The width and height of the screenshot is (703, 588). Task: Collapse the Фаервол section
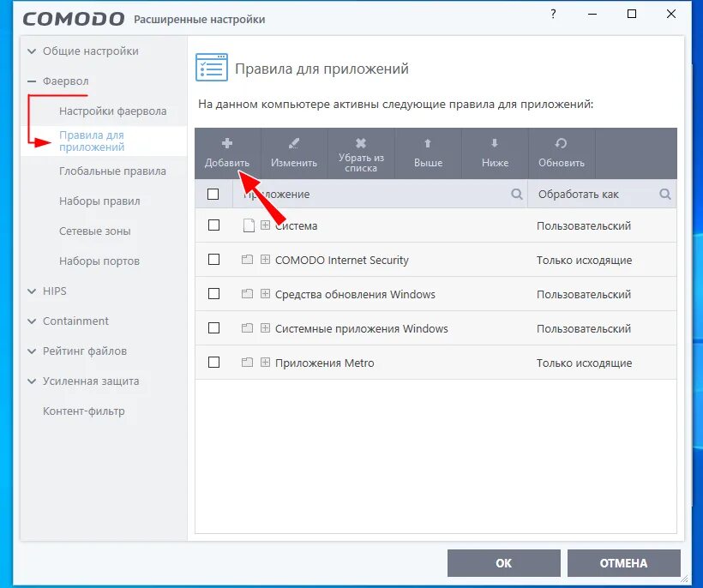32,81
